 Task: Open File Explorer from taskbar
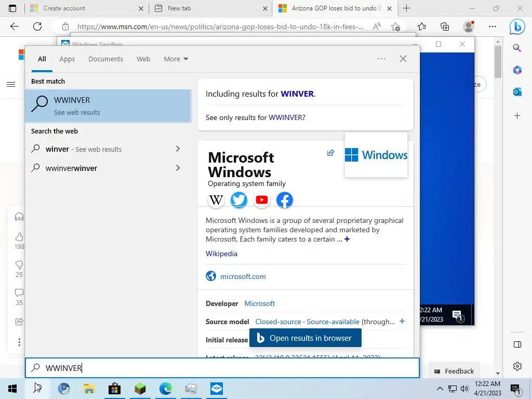[89, 389]
